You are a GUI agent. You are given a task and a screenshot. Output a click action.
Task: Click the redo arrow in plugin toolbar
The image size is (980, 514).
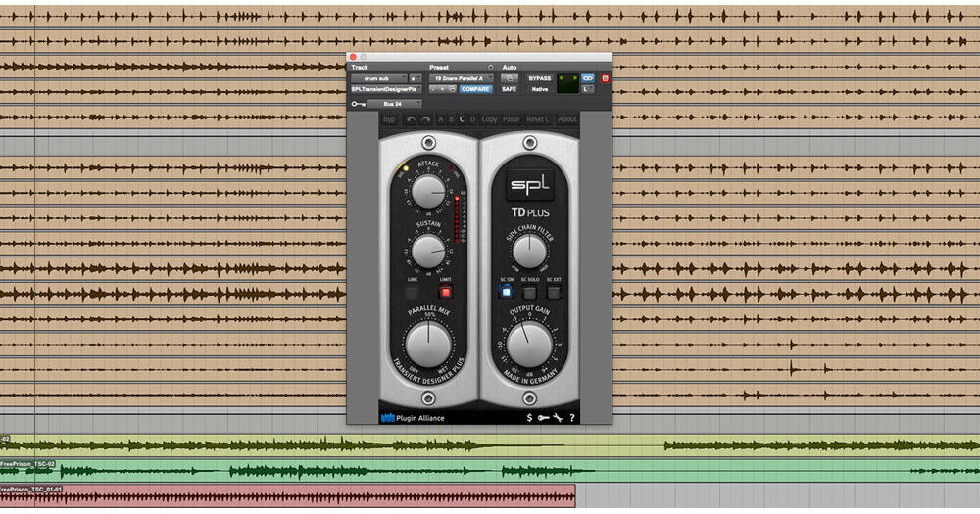[425, 119]
